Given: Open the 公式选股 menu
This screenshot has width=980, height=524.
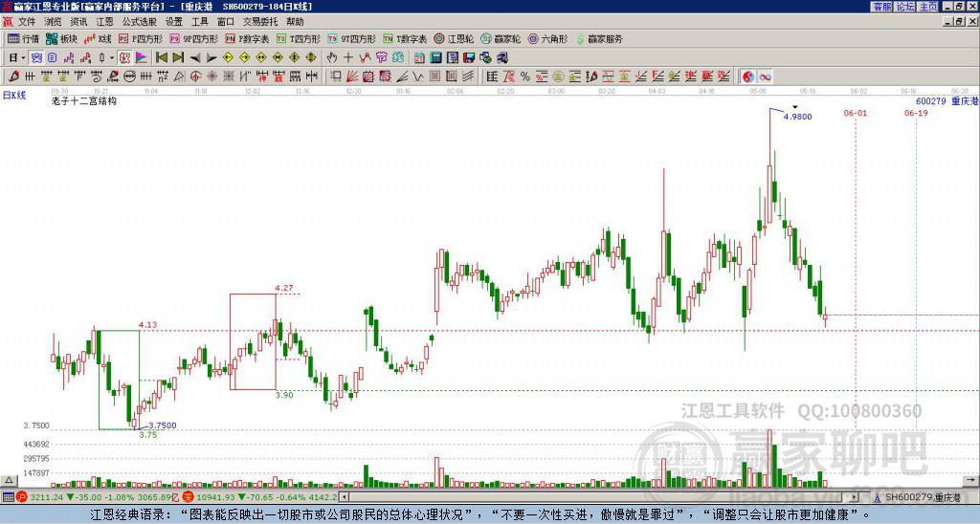Looking at the screenshot, I should (139, 22).
